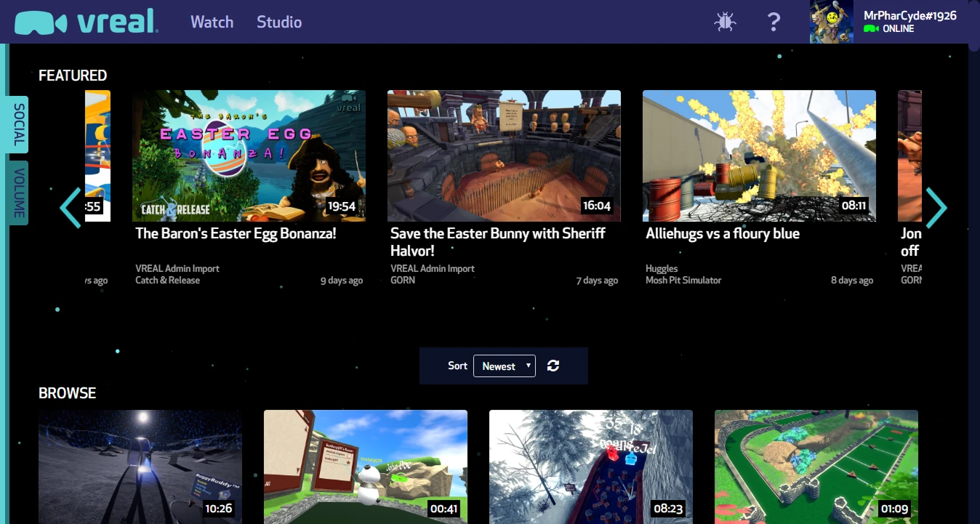Go to next featured videos arrow

coord(936,208)
